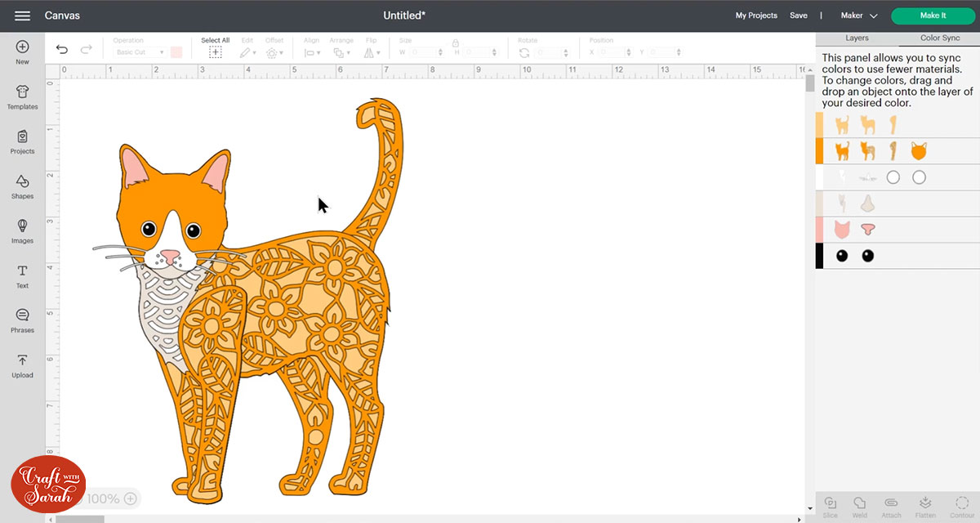
Task: Click the green Make It button
Action: pos(933,16)
